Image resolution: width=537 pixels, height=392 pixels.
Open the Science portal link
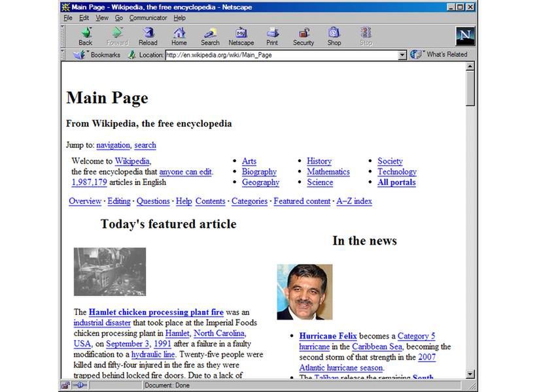(x=320, y=182)
